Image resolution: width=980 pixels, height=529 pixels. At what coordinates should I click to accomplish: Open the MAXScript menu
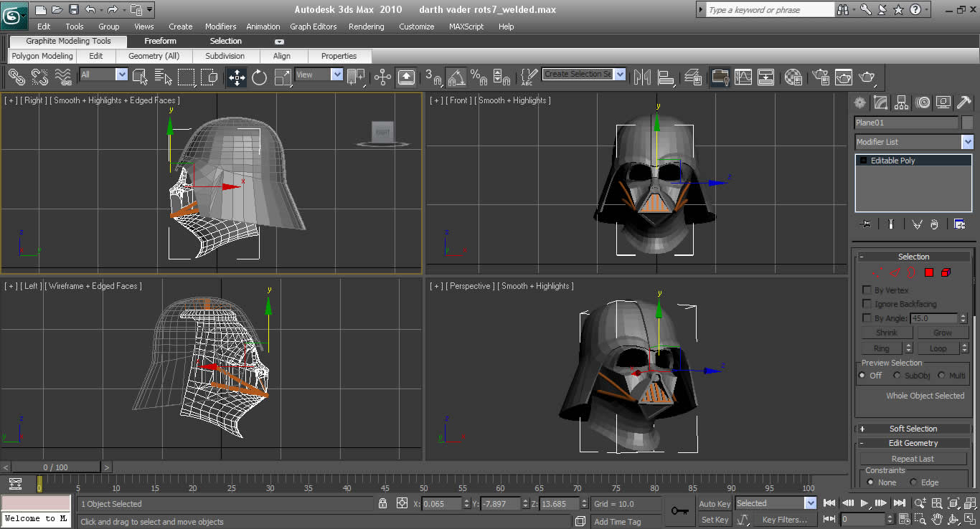point(466,27)
